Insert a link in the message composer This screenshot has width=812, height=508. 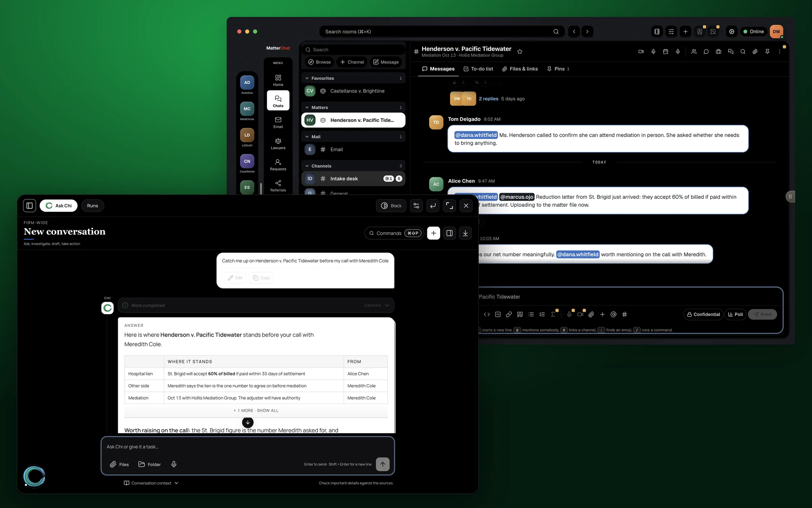[x=509, y=314]
